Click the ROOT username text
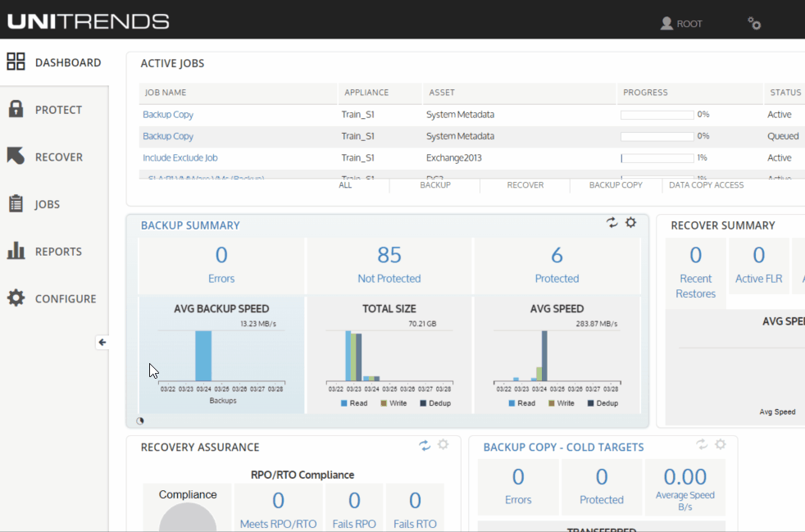Image resolution: width=805 pixels, height=532 pixels. (x=689, y=24)
